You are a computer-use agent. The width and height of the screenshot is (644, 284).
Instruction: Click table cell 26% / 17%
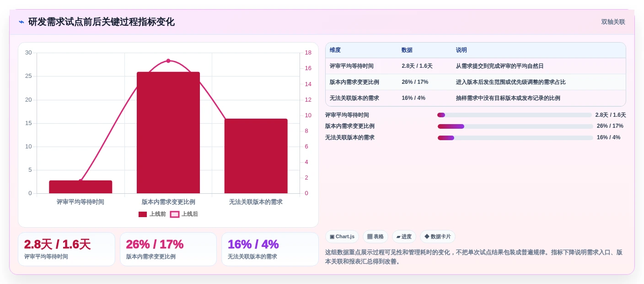pos(415,82)
